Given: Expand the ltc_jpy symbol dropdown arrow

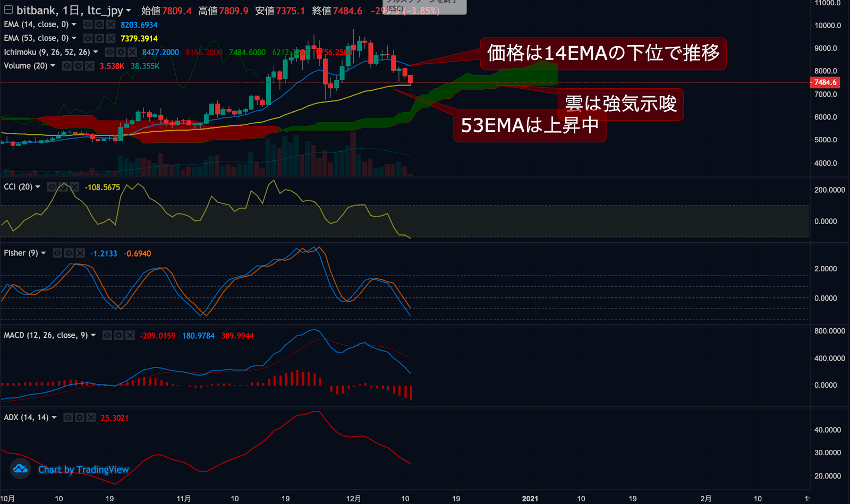Looking at the screenshot, I should [x=128, y=11].
